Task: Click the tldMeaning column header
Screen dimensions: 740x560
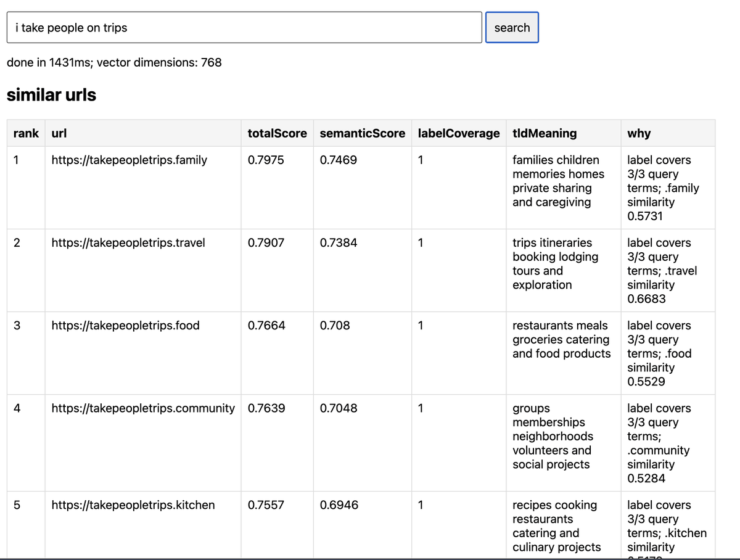Action: coord(564,133)
